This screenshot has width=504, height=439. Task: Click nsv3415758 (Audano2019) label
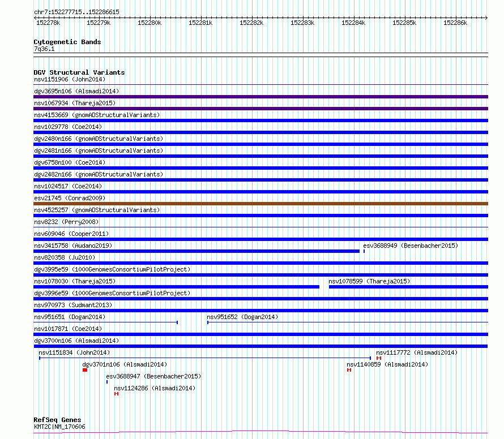point(73,246)
